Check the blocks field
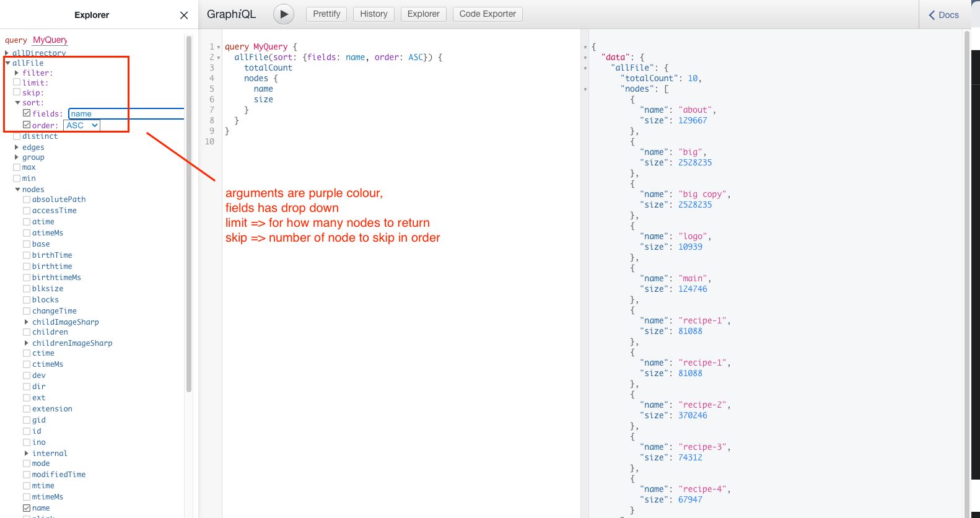The height and width of the screenshot is (518, 980). pyautogui.click(x=27, y=300)
